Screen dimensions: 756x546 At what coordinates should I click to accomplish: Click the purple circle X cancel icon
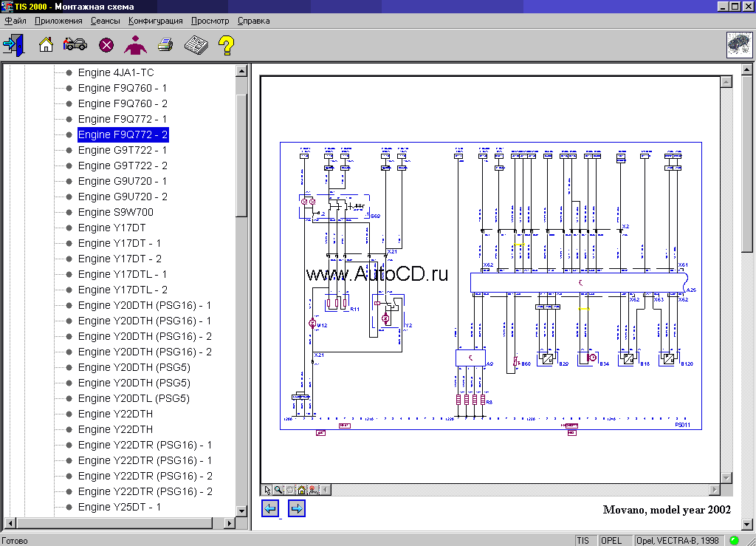click(x=106, y=45)
